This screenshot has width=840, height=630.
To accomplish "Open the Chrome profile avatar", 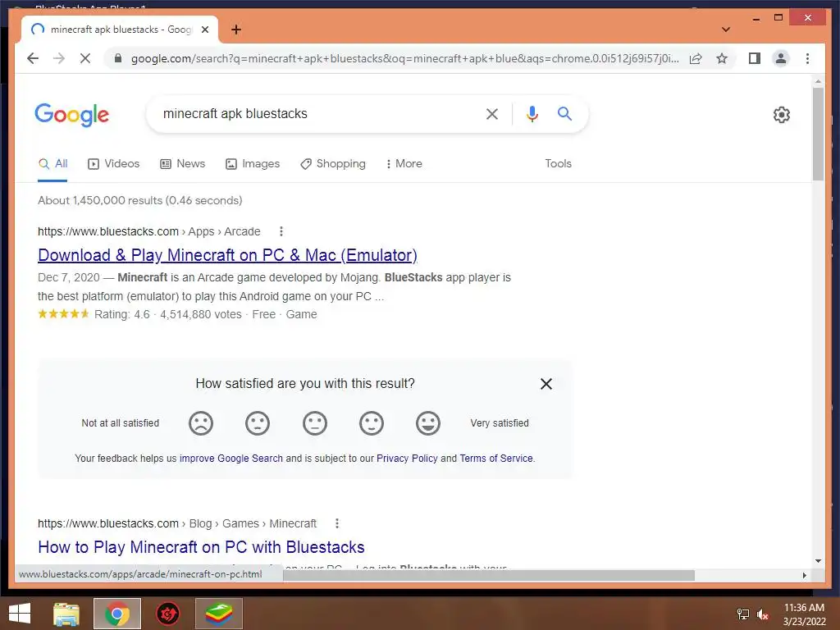I will 781,58.
